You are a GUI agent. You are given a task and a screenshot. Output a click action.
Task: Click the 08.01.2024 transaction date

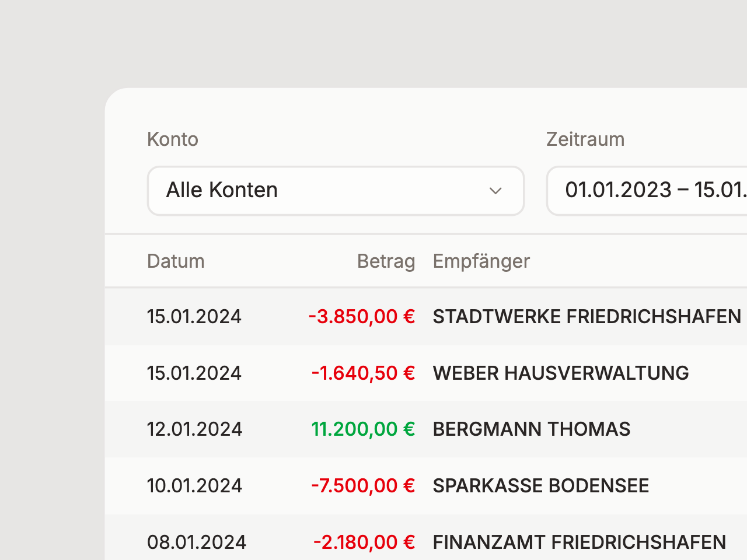pyautogui.click(x=196, y=542)
